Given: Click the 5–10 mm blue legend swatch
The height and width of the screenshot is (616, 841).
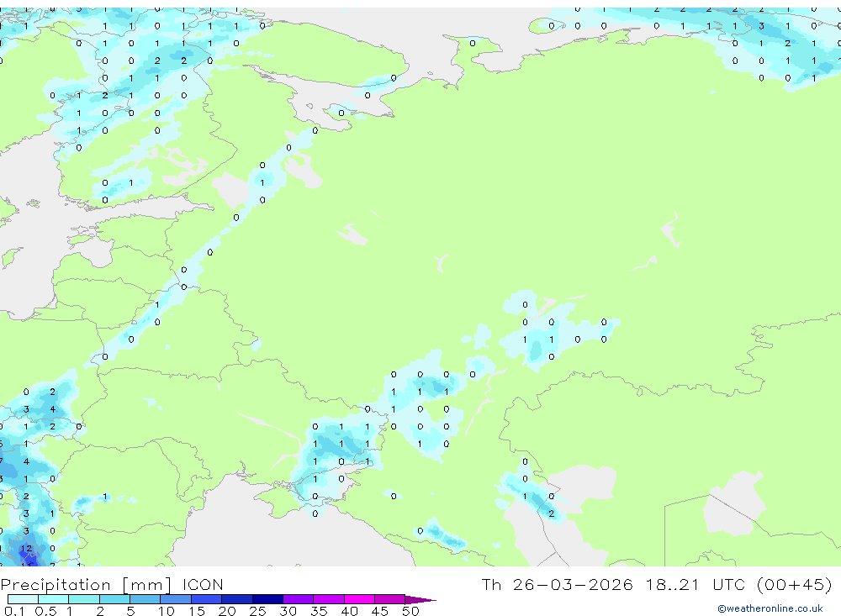Looking at the screenshot, I should [x=145, y=599].
